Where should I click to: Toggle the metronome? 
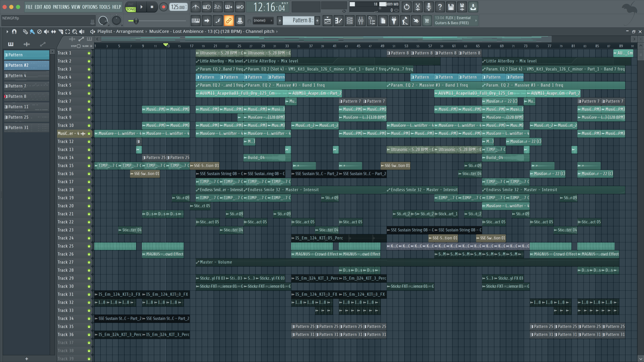pos(196,7)
